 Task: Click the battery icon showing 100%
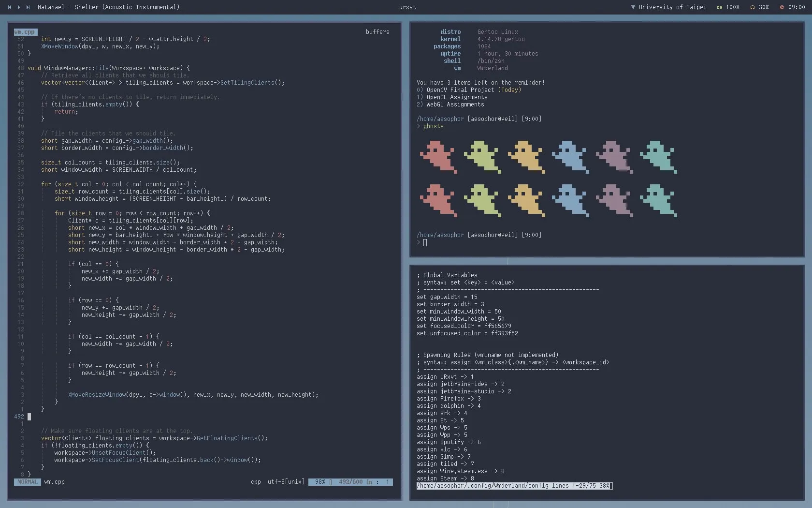pos(720,7)
